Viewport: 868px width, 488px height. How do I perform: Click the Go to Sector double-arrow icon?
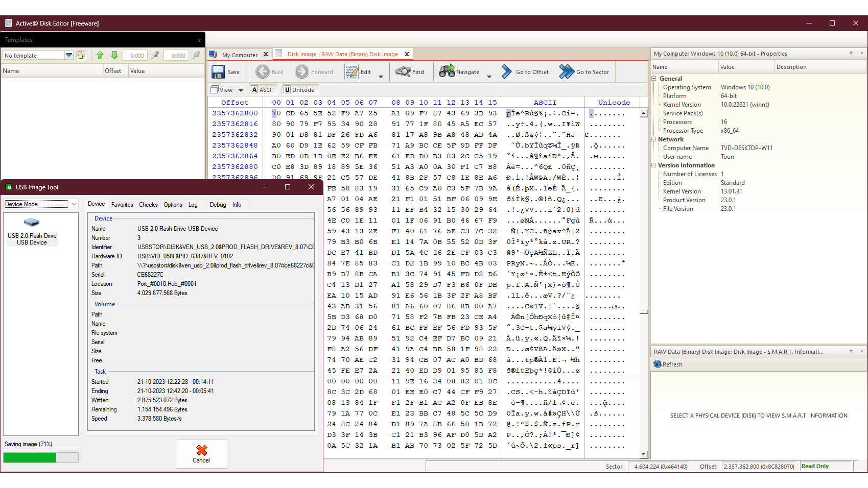coord(566,72)
